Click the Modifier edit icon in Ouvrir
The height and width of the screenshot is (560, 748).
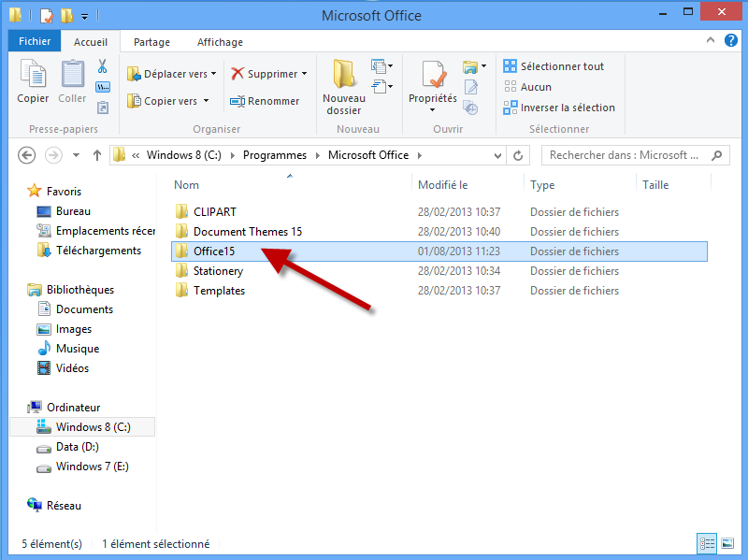coord(471,87)
